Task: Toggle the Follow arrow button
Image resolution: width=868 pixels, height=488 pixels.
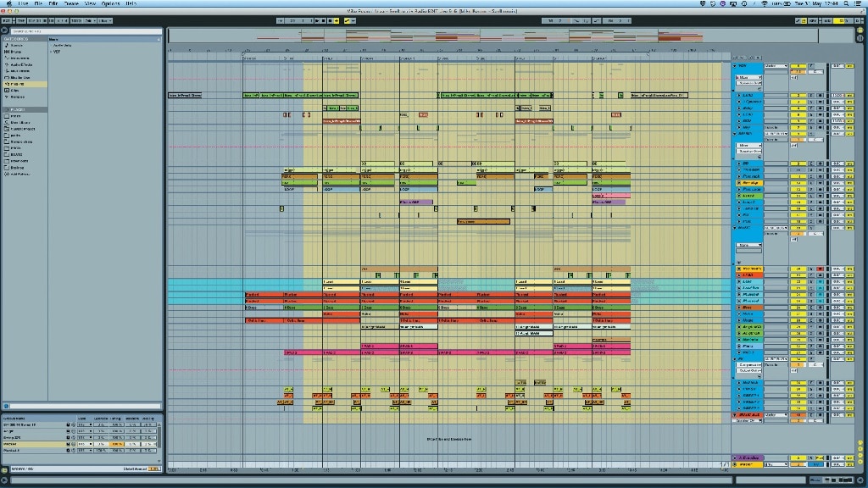Action: 281,20
